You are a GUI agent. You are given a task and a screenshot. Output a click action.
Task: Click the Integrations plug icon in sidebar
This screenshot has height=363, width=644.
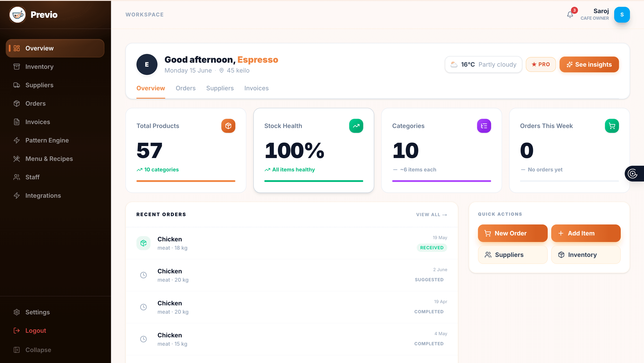pyautogui.click(x=17, y=196)
